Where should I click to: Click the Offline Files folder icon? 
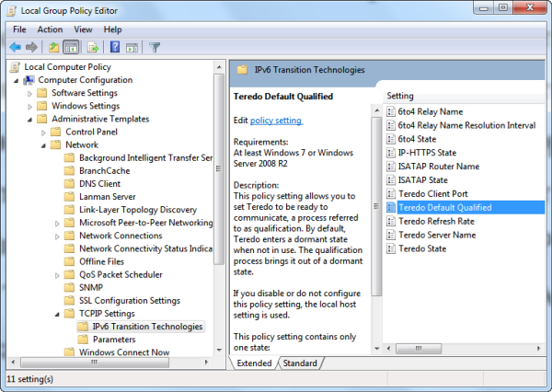tap(69, 261)
